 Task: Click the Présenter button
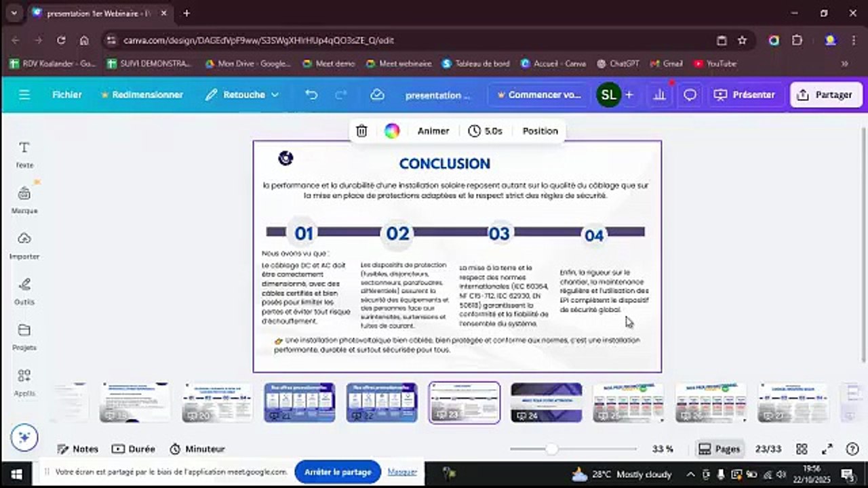pos(744,95)
